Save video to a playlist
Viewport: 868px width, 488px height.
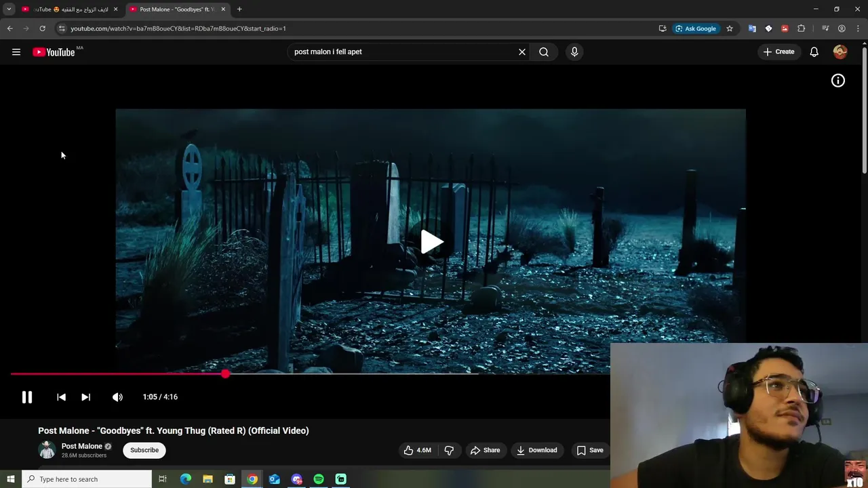pyautogui.click(x=589, y=450)
